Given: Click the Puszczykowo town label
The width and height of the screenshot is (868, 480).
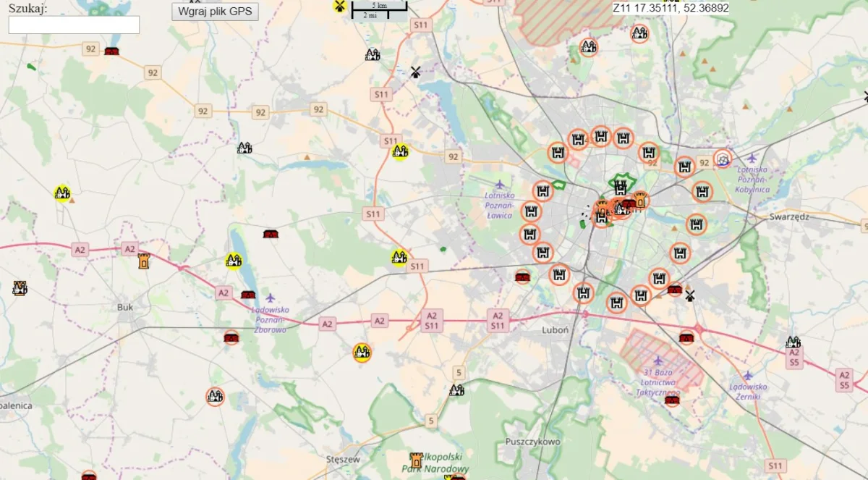Looking at the screenshot, I should tap(532, 442).
